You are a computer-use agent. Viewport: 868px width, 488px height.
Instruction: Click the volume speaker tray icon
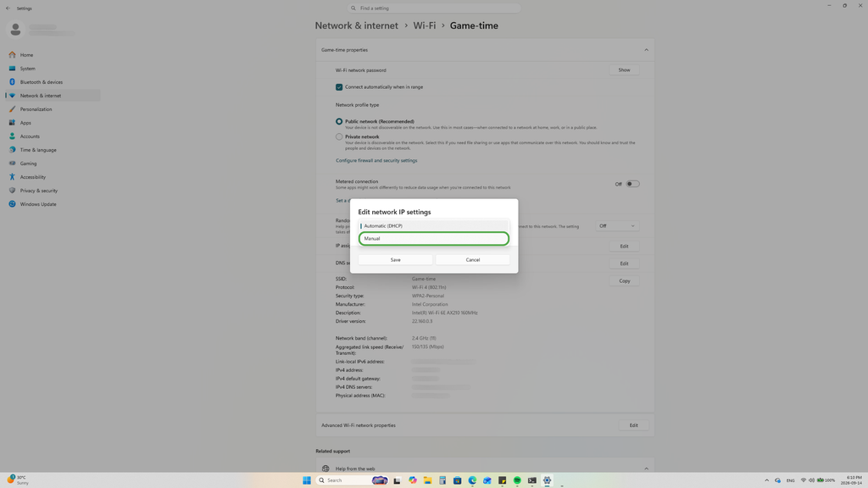click(811, 480)
